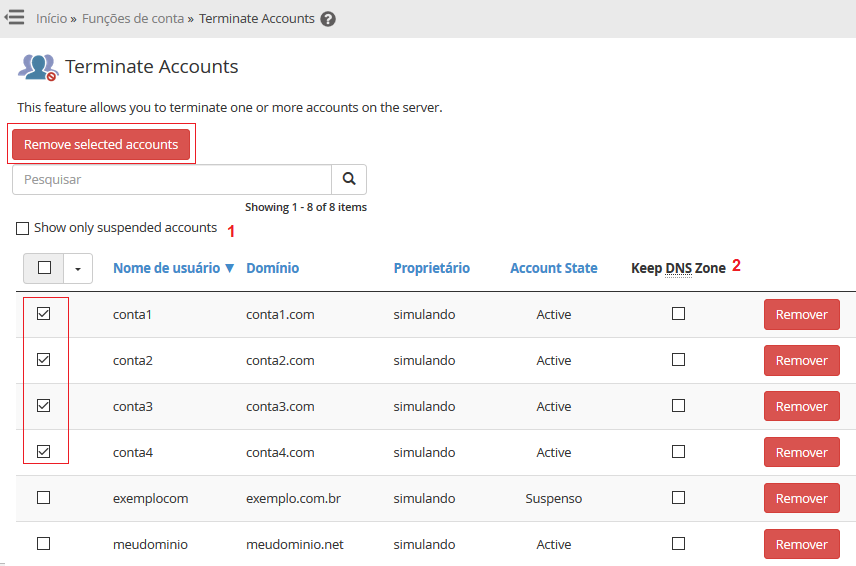The image size is (856, 566).
Task: Click the meudominio username cell
Action: pos(150,544)
